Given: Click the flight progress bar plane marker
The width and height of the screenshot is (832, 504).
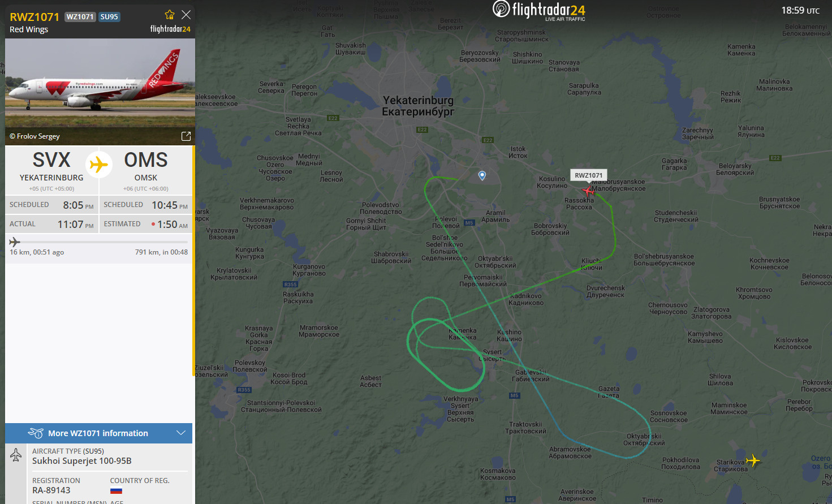Looking at the screenshot, I should tap(15, 242).
